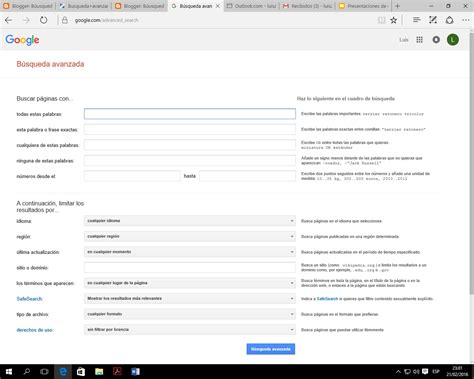Open the Edge hub lines icon
Screen dimensions: 474x379
(x=416, y=20)
